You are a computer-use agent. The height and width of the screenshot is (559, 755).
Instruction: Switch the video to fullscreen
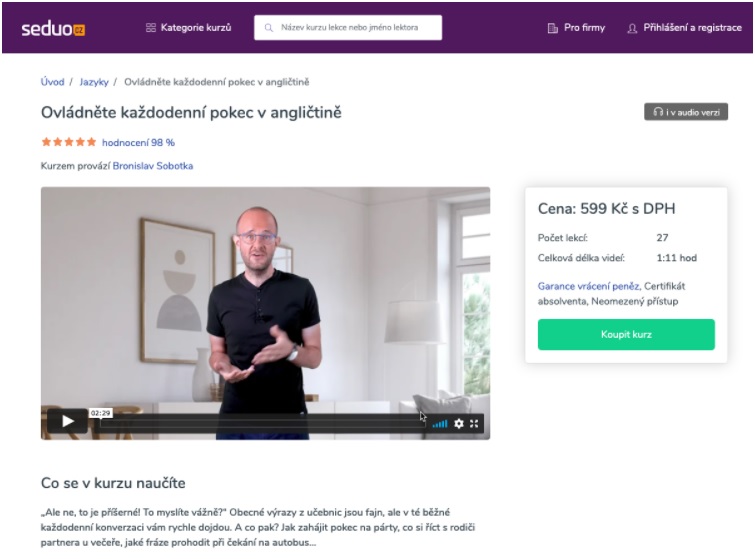coord(474,423)
